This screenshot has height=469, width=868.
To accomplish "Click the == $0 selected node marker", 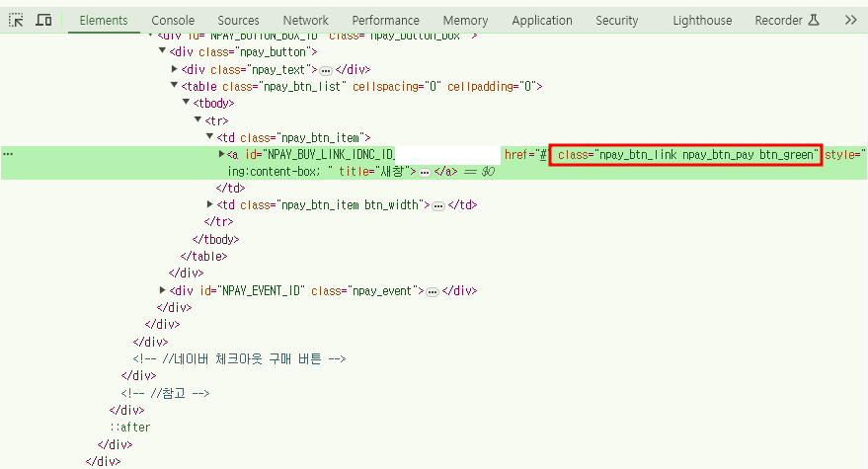I will click(479, 172).
